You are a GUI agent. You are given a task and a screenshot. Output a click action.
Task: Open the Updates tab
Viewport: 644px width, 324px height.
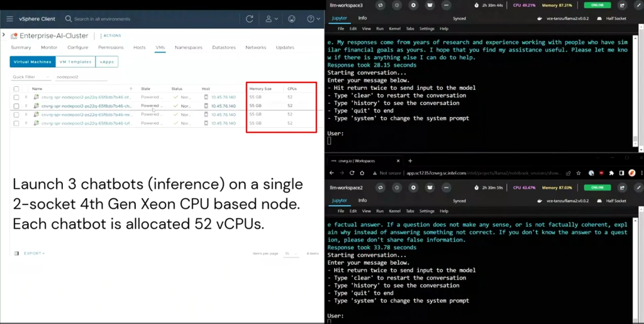click(x=285, y=47)
